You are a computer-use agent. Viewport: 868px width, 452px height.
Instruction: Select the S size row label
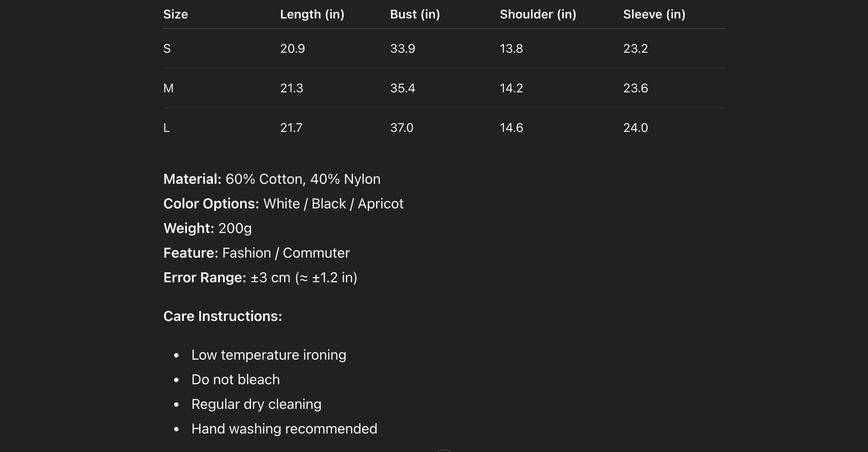tap(167, 49)
